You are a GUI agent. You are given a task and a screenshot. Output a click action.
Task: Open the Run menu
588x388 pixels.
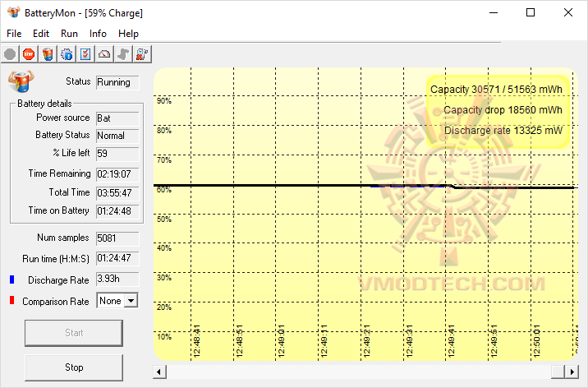pyautogui.click(x=69, y=34)
